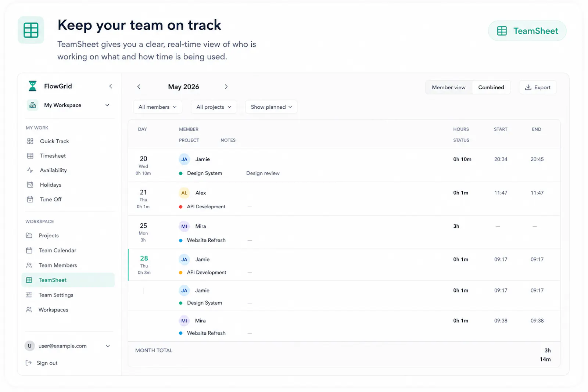Click red dot beside Alex's API Development
This screenshot has width=588, height=392.
click(x=181, y=207)
